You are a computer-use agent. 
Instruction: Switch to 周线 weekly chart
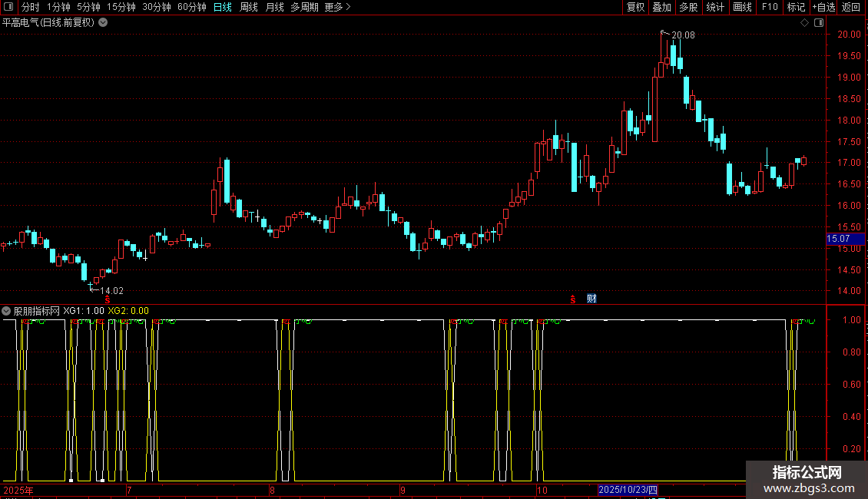click(x=249, y=7)
